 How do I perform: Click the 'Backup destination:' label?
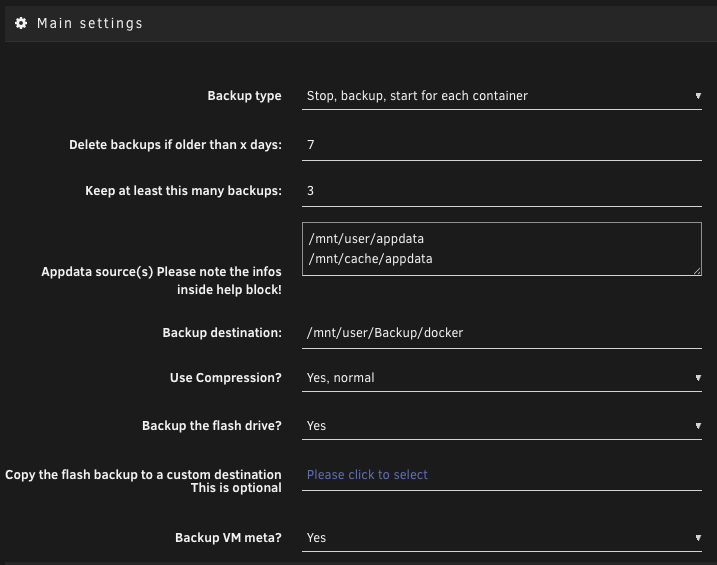[222, 333]
